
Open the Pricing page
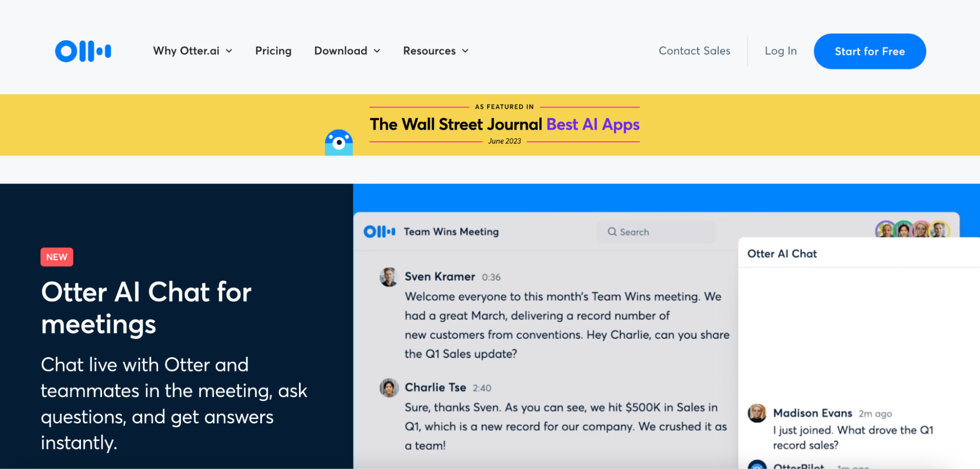[x=273, y=51]
